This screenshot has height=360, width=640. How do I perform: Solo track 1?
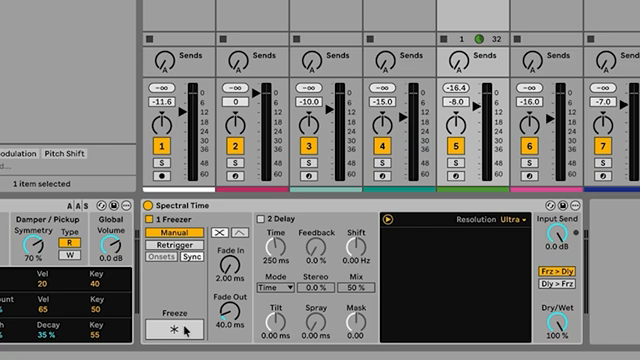click(162, 163)
